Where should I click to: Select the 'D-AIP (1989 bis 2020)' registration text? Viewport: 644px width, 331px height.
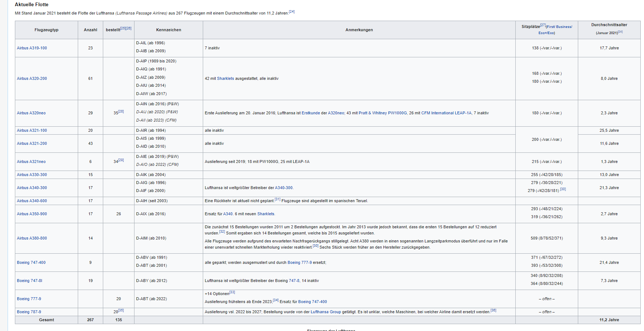tap(156, 61)
